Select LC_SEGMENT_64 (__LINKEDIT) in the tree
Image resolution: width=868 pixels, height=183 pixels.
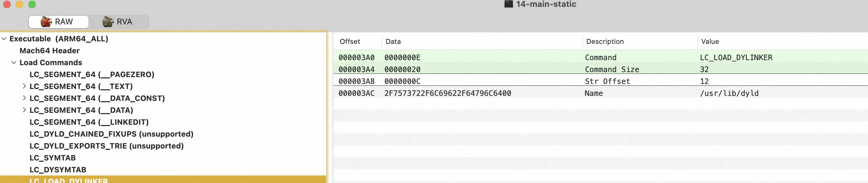pyautogui.click(x=89, y=122)
